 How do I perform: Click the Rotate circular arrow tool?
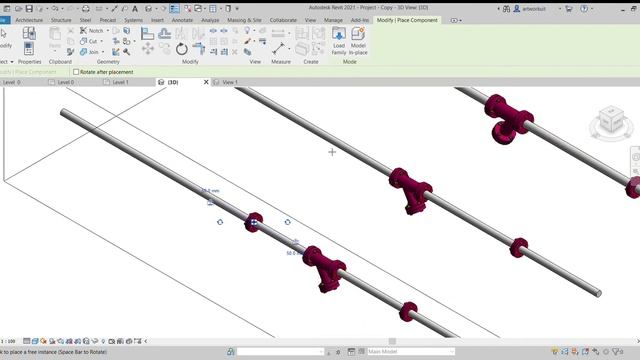pyautogui.click(x=182, y=49)
